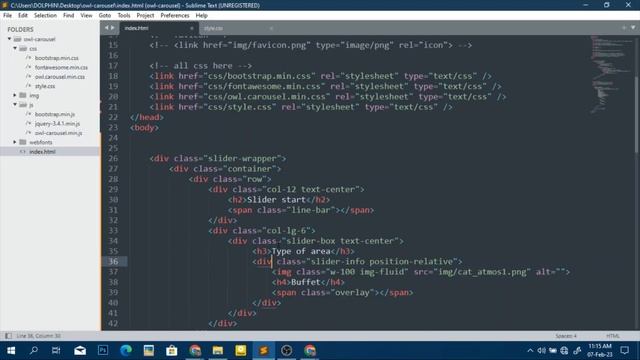Viewport: 640px width, 360px height.
Task: Open jquery-3.4.1.min.js in sidebar
Action: [57, 124]
